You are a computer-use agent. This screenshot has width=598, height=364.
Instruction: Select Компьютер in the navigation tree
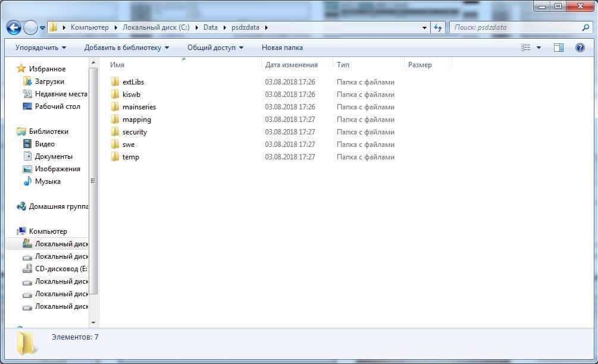click(48, 231)
